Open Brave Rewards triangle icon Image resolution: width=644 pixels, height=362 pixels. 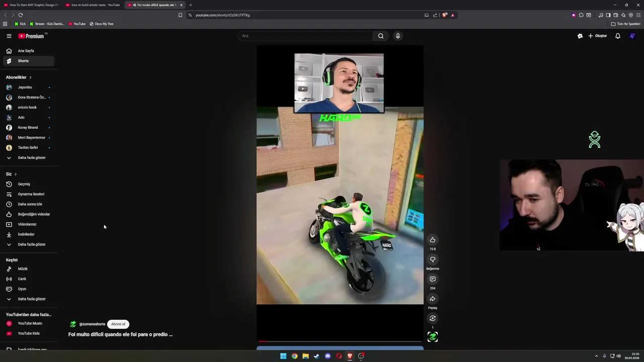(x=452, y=15)
